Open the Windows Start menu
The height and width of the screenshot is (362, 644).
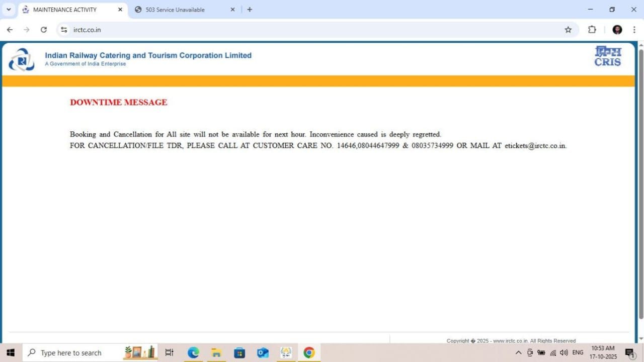(11, 352)
